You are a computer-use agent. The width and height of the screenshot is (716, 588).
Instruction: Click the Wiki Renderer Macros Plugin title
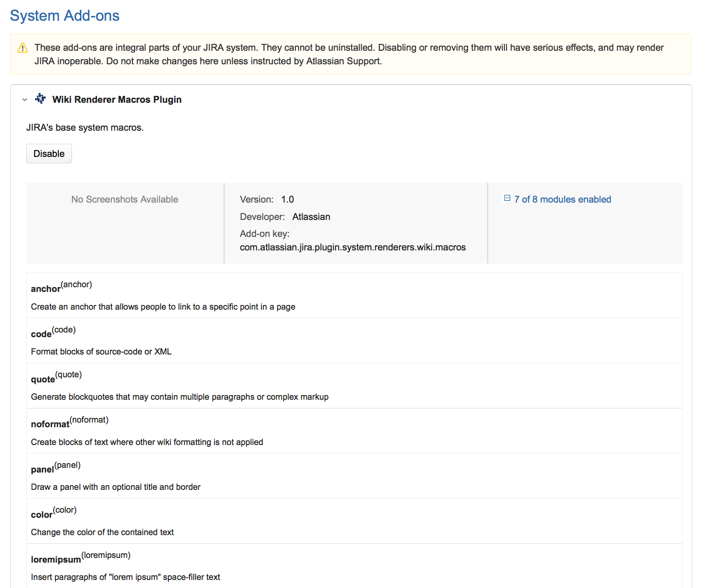[x=117, y=99]
